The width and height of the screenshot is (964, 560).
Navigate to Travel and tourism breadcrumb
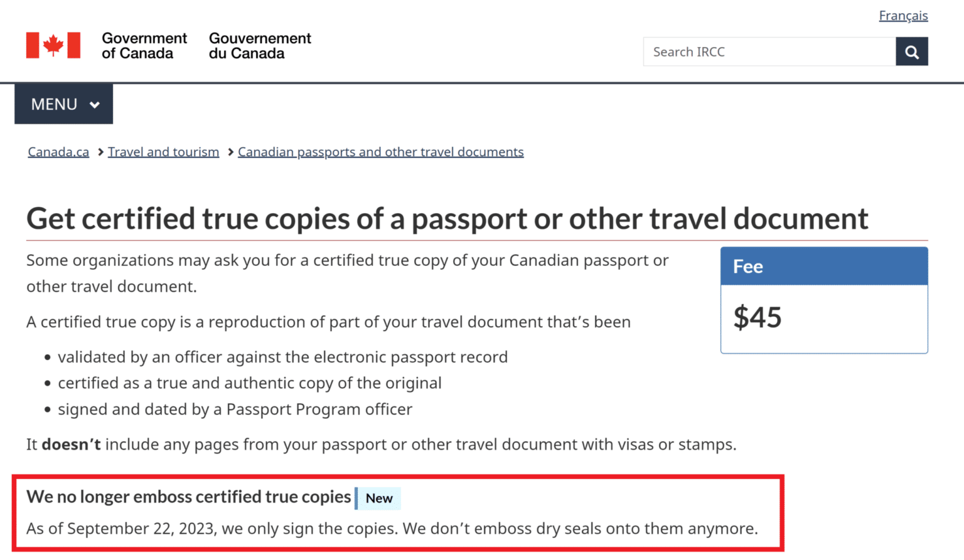click(x=163, y=152)
